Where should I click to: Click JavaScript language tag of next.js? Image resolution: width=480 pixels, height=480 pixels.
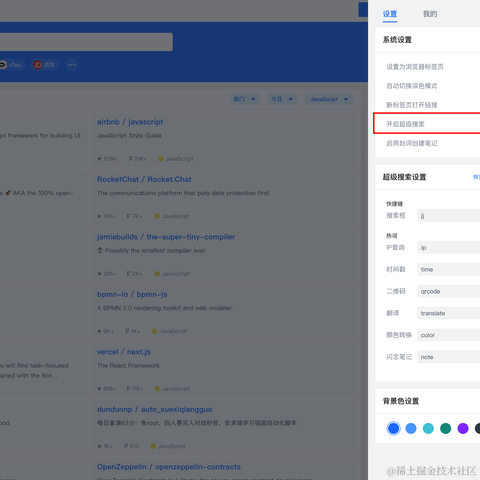172,389
